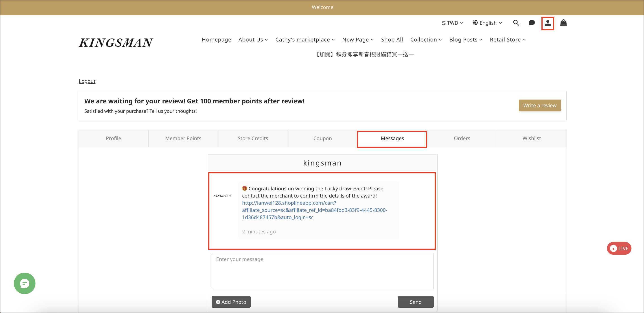This screenshot has height=313, width=644.
Task: Open the English language dropdown
Action: coord(487,23)
